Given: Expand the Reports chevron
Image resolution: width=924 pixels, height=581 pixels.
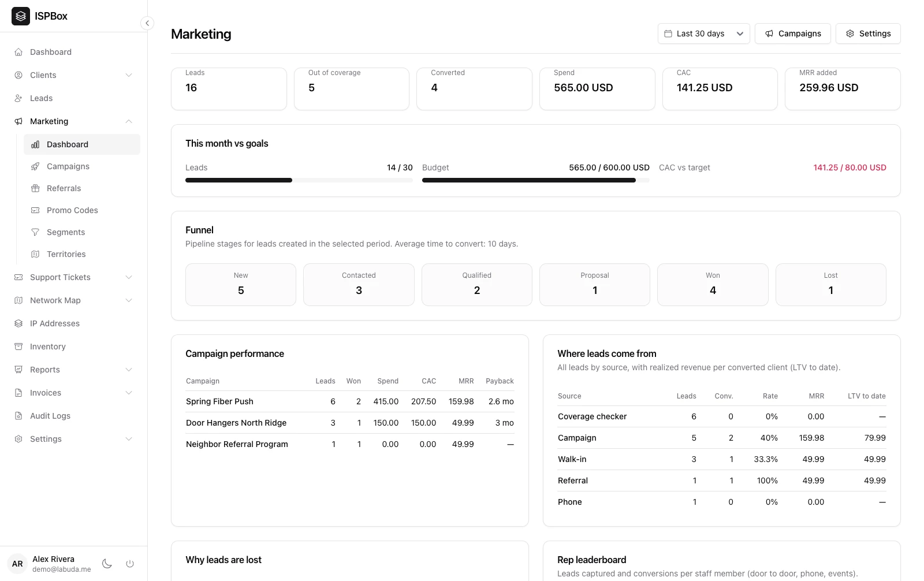Looking at the screenshot, I should (x=129, y=370).
